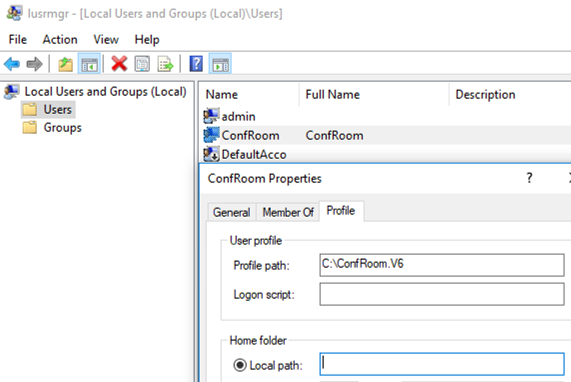Click ConfRoom in the Full Name column
The height and width of the screenshot is (382, 571).
point(334,135)
